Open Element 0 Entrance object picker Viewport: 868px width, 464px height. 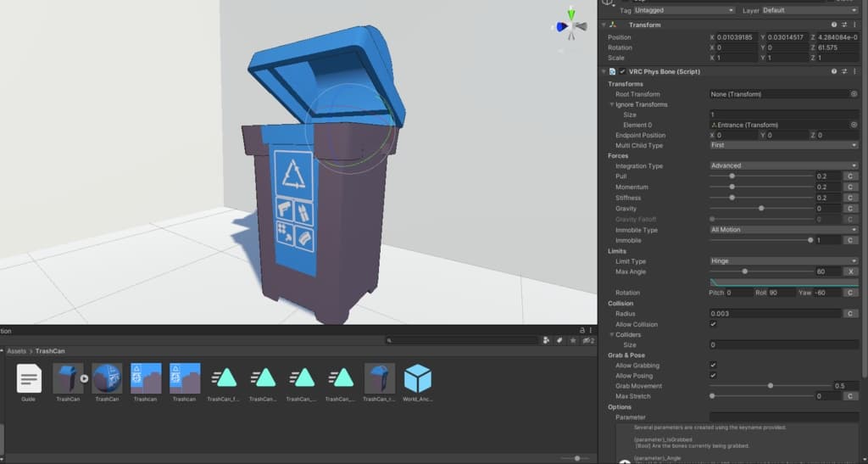point(854,125)
